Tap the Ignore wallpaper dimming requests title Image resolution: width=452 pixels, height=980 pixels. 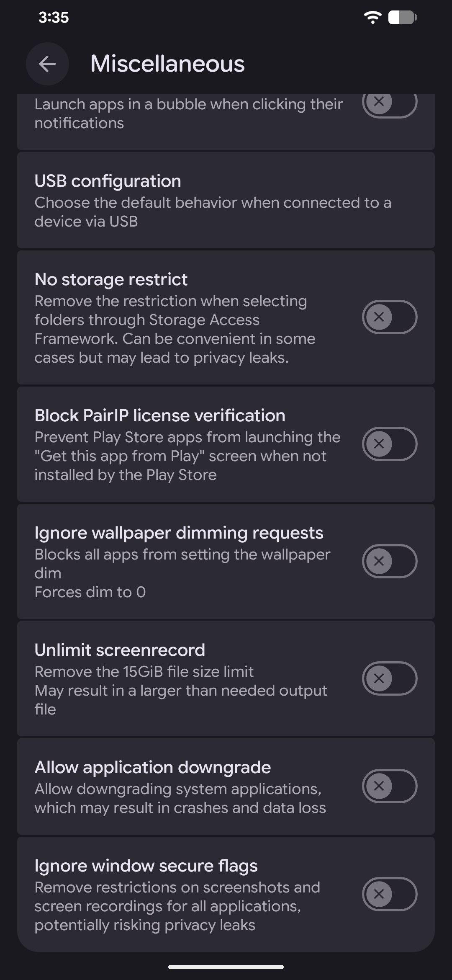tap(179, 533)
